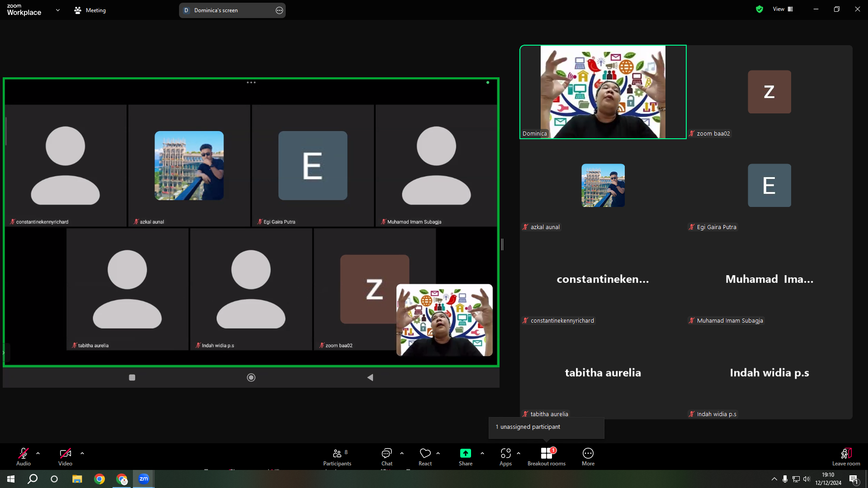Open the Participants panel
This screenshot has height=488, width=868.
point(337,456)
